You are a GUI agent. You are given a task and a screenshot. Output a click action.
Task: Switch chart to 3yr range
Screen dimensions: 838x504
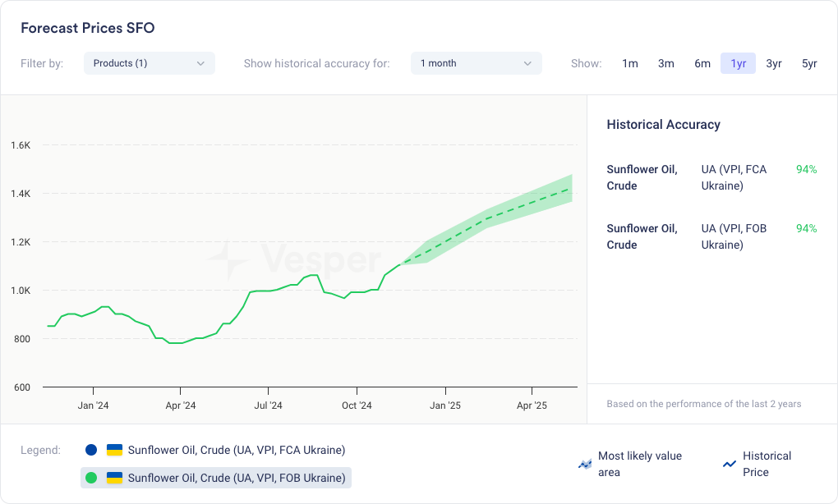coord(774,63)
